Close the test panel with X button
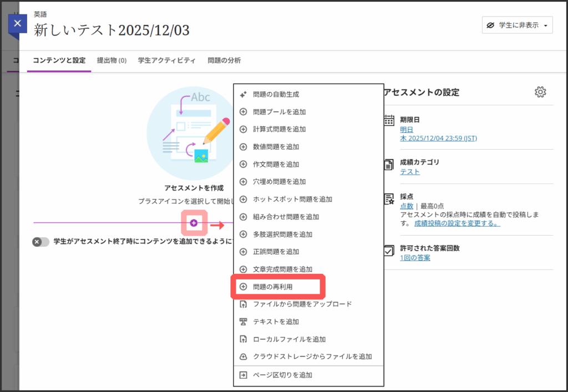This screenshot has width=568, height=392. [x=18, y=24]
